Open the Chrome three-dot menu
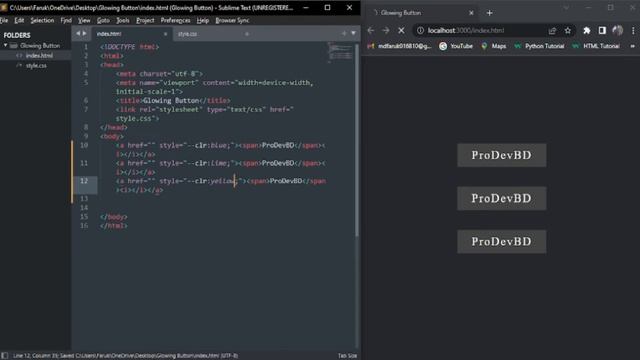Viewport: 640px width, 360px height. point(633,31)
